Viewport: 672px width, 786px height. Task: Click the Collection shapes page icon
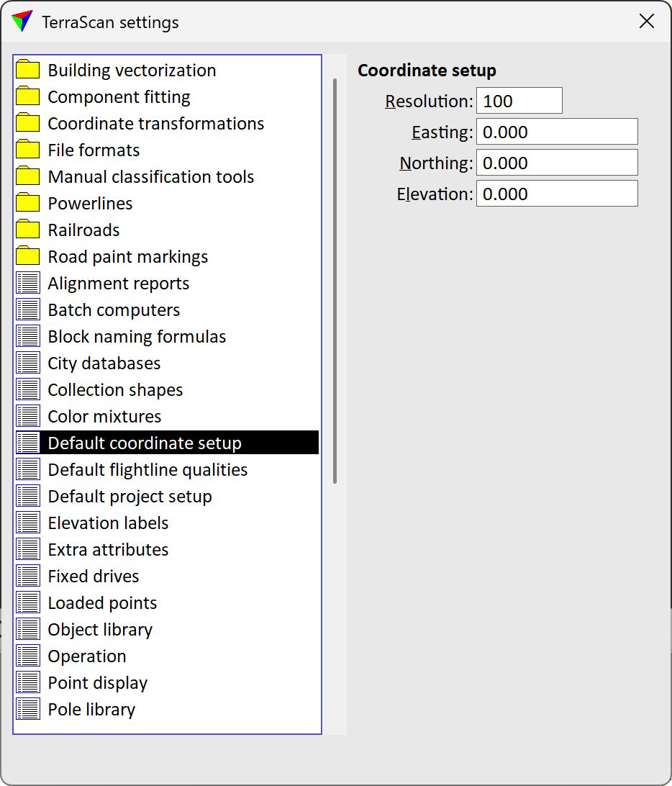[x=28, y=389]
